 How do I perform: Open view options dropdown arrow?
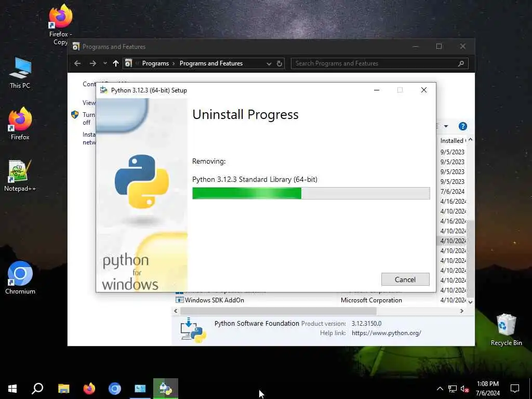(446, 126)
